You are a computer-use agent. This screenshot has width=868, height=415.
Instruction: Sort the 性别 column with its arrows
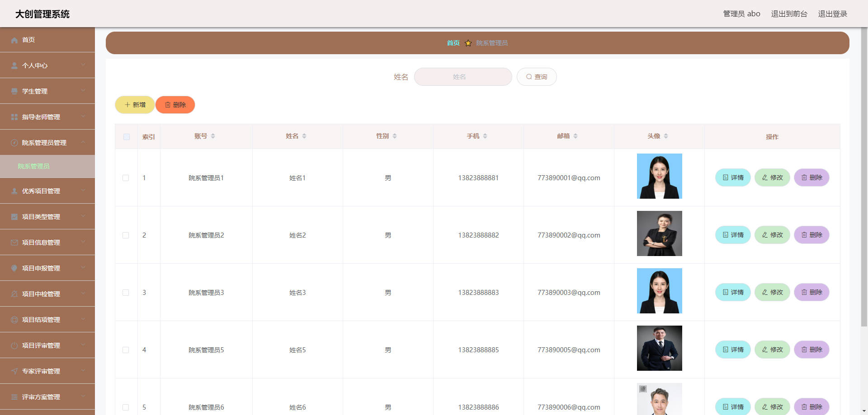point(395,136)
